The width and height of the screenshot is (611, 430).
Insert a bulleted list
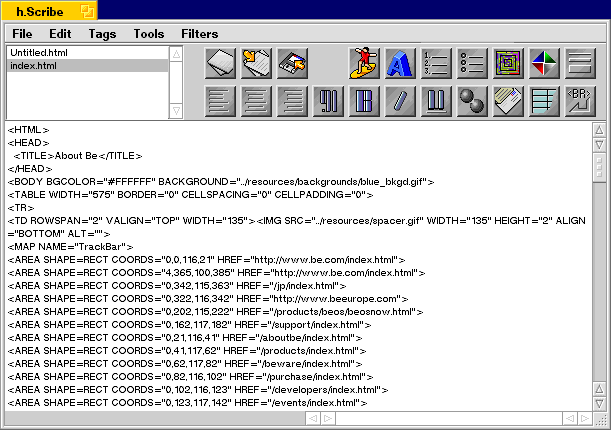pyautogui.click(x=472, y=63)
